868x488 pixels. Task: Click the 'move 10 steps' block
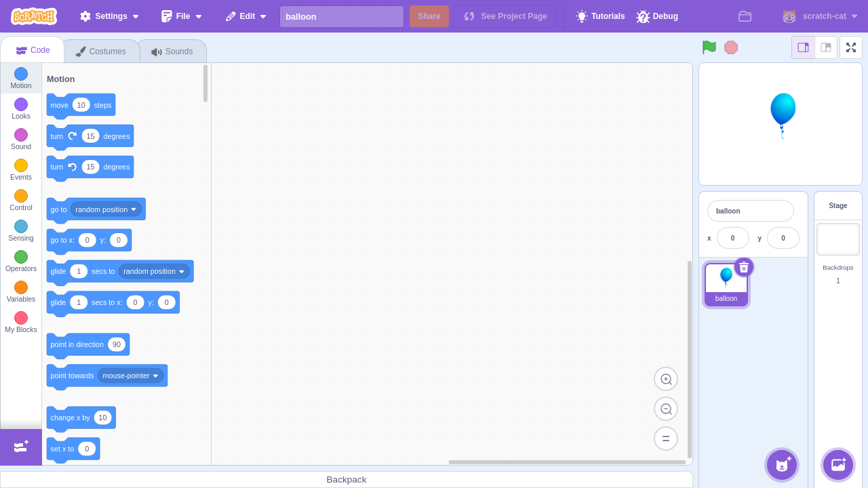[x=81, y=106]
